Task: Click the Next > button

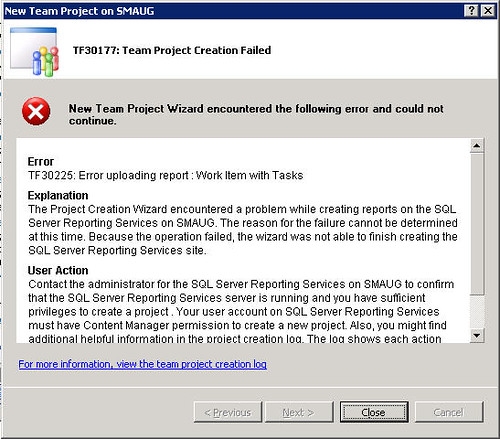Action: 299,412
